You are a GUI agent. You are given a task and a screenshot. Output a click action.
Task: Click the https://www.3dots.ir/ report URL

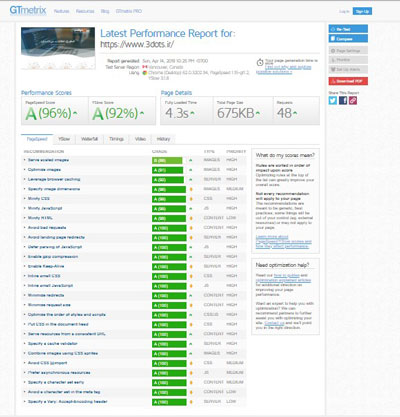137,44
